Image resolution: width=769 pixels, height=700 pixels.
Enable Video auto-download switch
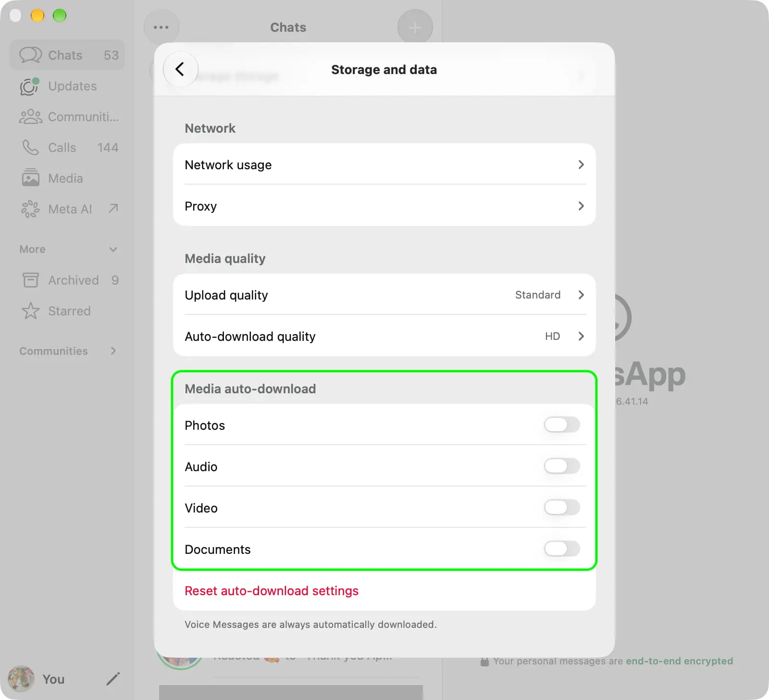562,508
